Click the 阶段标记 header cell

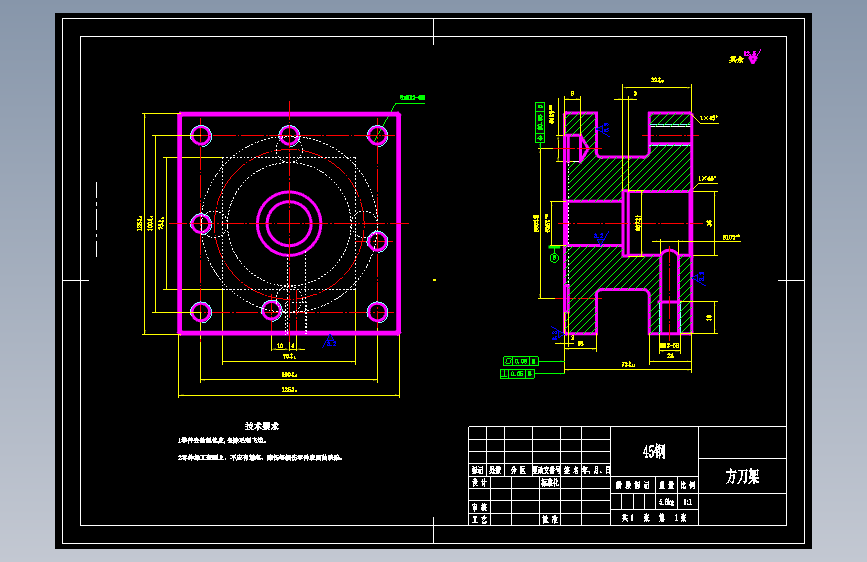tap(633, 485)
